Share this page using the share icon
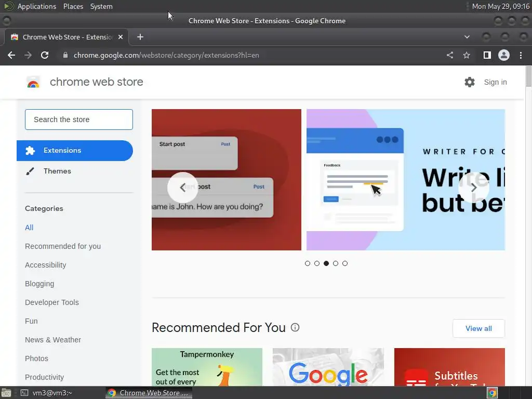Screen dimensions: 532x399 pos(450,55)
